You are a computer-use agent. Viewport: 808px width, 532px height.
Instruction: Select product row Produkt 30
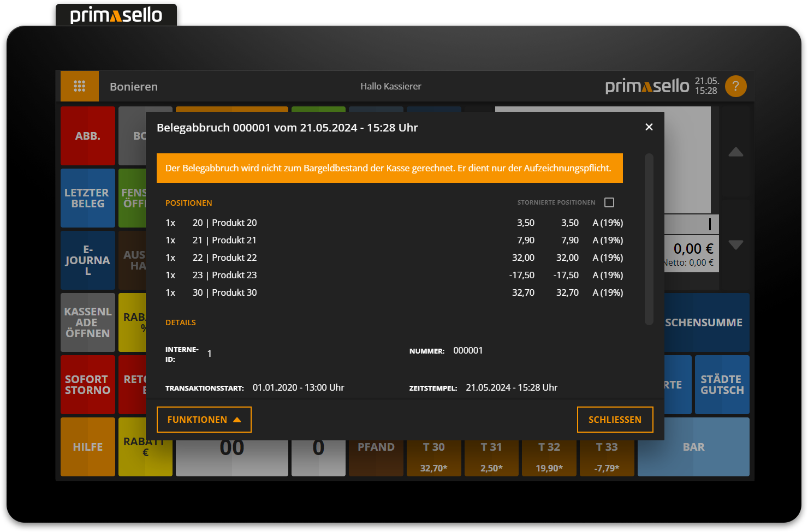394,292
